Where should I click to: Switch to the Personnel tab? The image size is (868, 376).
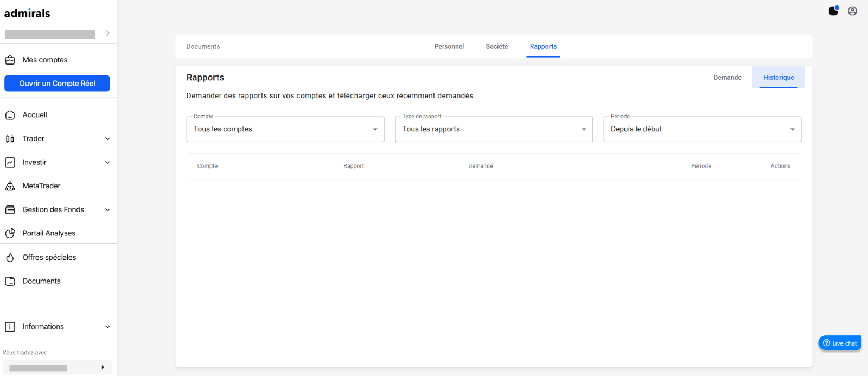click(449, 47)
